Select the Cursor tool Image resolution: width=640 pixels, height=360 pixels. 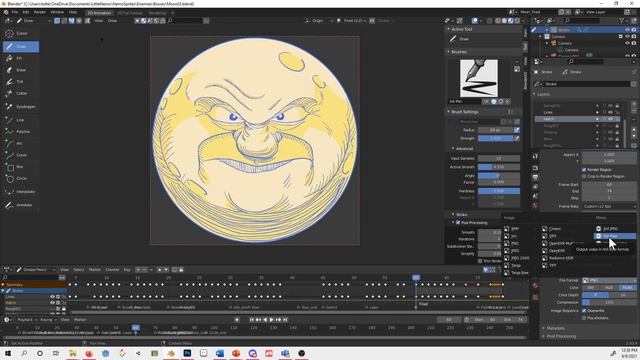tap(20, 33)
